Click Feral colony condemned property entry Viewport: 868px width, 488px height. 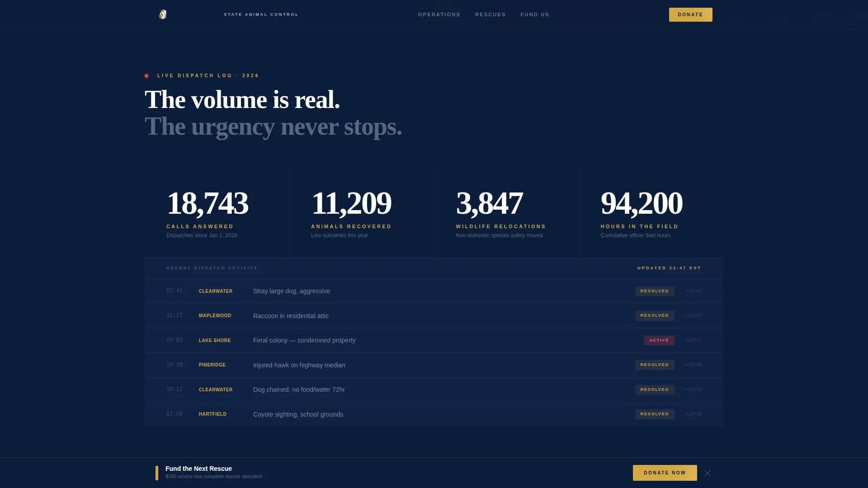click(x=304, y=340)
